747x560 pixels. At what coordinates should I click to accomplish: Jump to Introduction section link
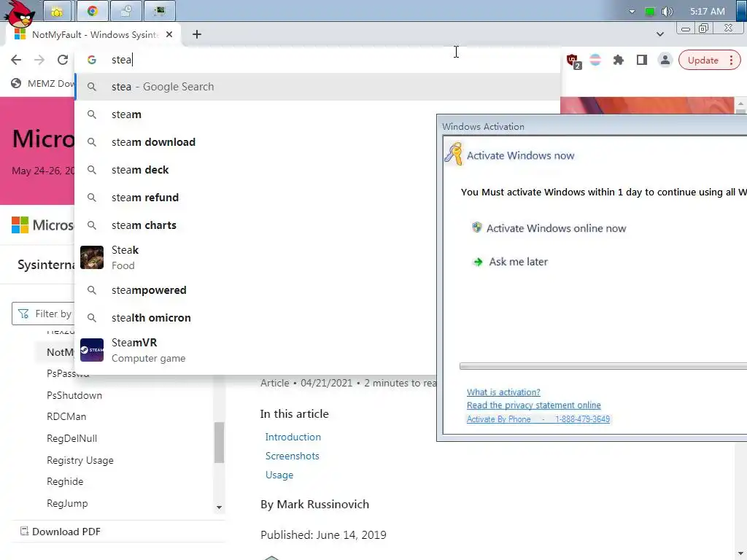293,437
